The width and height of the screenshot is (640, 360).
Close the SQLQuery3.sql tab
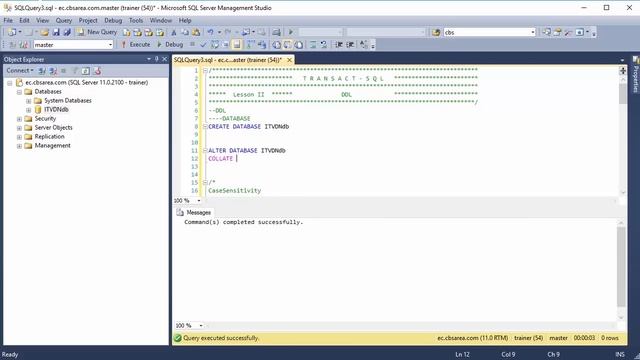pos(289,60)
